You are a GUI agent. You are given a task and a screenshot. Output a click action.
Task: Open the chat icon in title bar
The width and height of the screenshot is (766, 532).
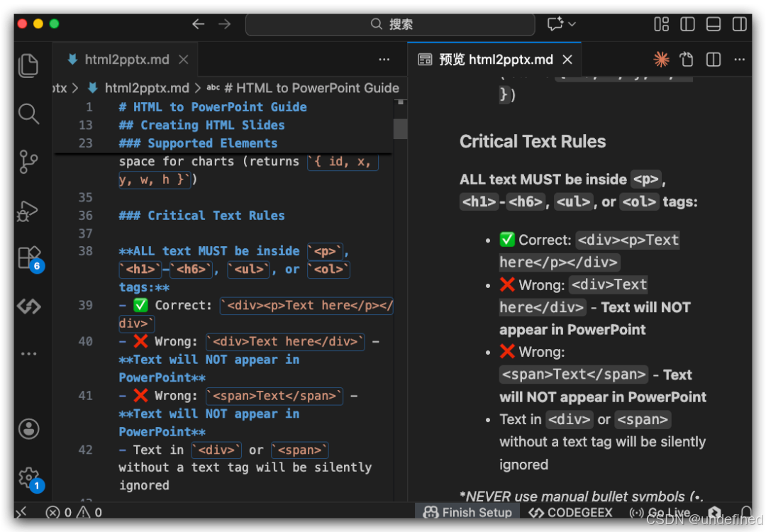tap(555, 24)
